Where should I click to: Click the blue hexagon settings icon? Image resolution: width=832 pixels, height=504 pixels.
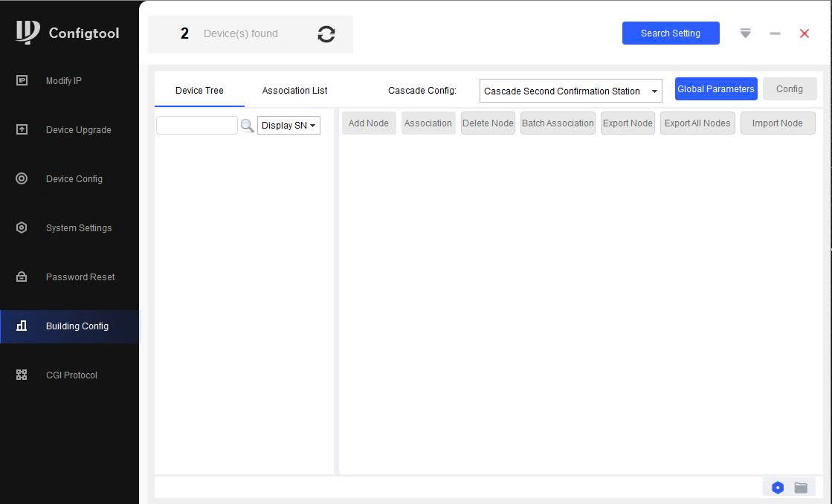[778, 488]
